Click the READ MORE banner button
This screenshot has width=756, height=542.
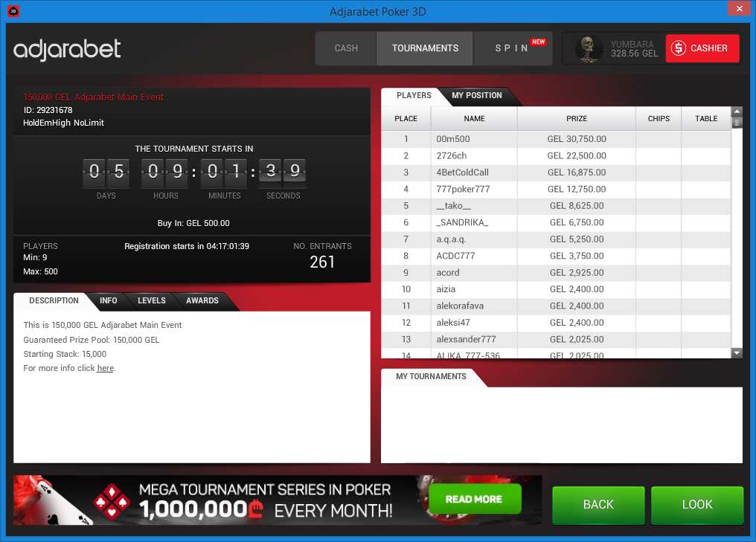click(x=474, y=499)
